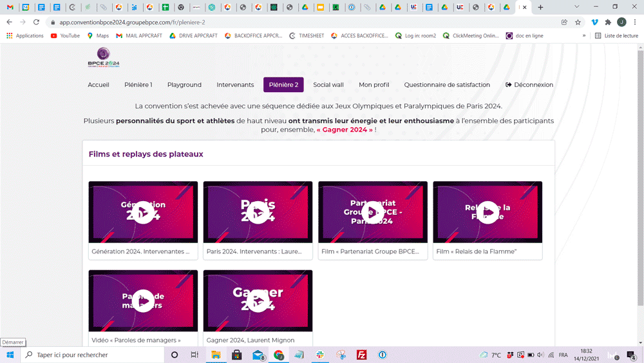Image resolution: width=644 pixels, height=363 pixels.
Task: Click the Déconnexion link
Action: (529, 85)
